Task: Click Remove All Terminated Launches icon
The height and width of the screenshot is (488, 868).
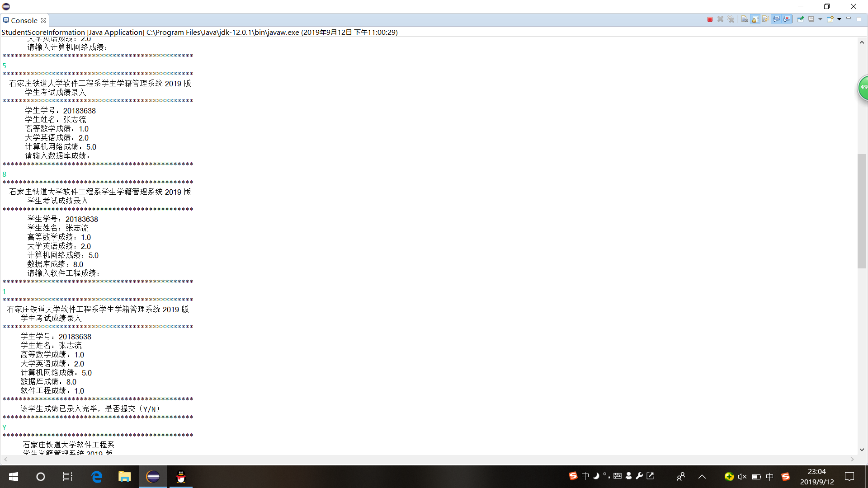Action: coord(731,19)
